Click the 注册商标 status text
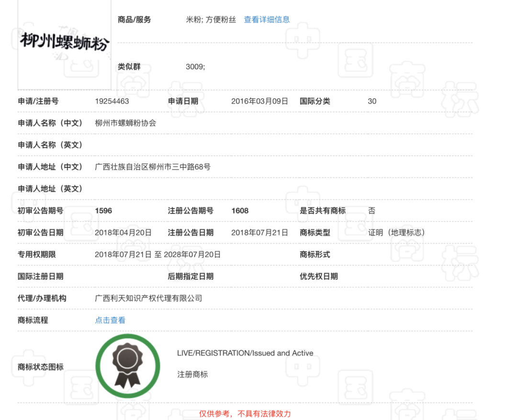517x420 pixels. coord(192,375)
